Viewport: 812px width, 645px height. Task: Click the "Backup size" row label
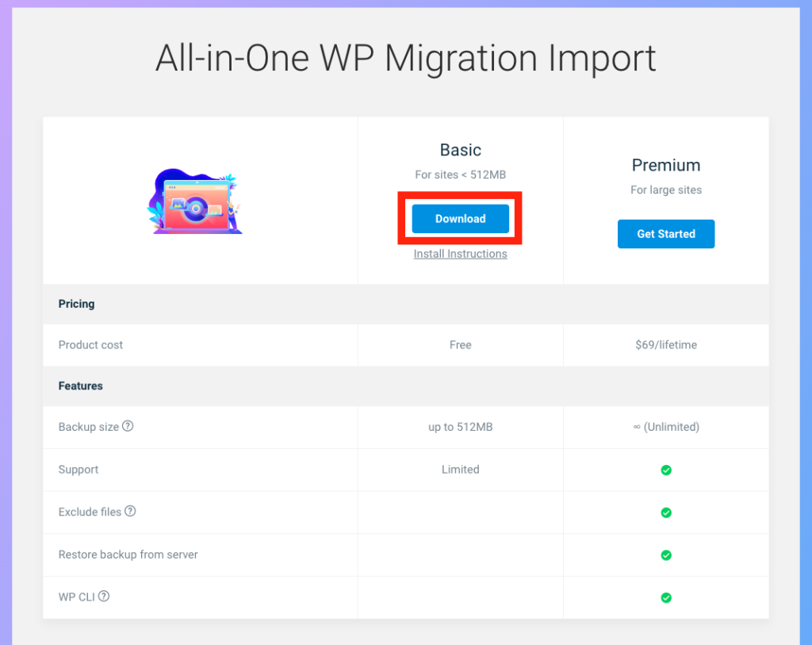click(89, 426)
